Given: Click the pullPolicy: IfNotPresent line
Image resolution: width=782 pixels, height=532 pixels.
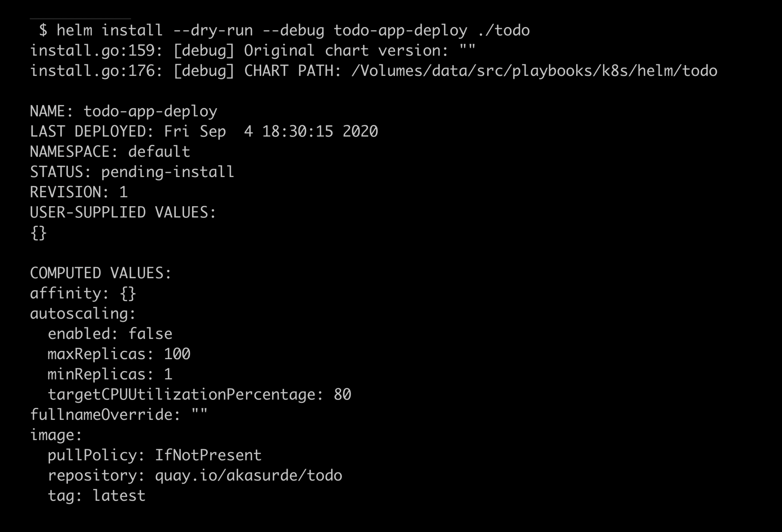Looking at the screenshot, I should pyautogui.click(x=154, y=455).
